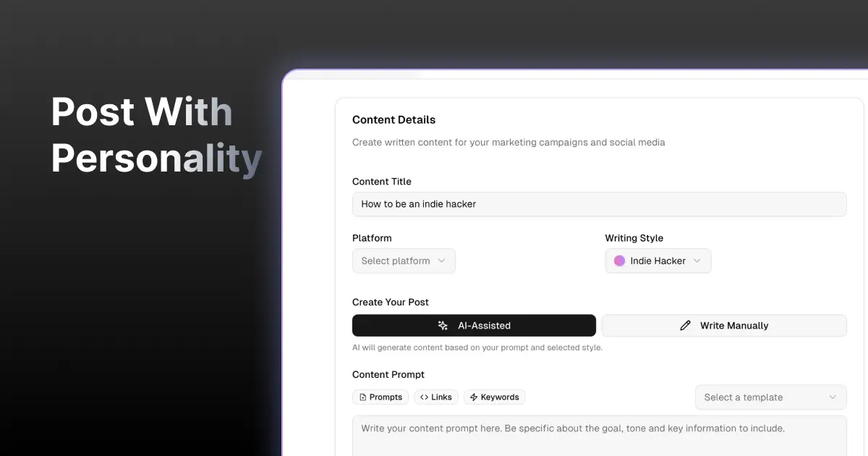Open the Select a template dropdown
This screenshot has width=868, height=456.
point(770,397)
